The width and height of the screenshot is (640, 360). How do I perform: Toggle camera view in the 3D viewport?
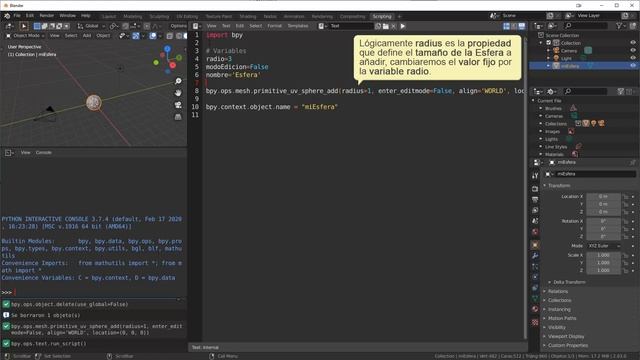tap(178, 105)
